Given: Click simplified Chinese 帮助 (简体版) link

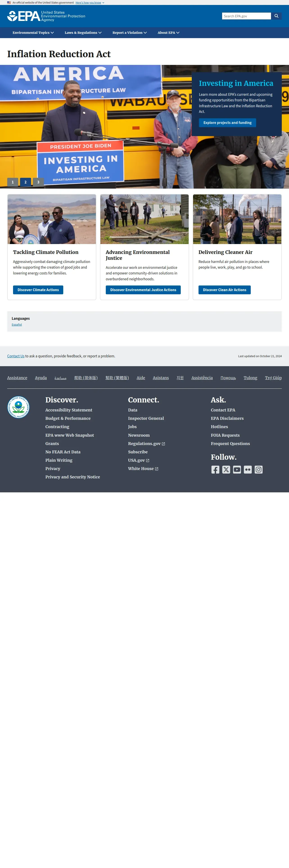Looking at the screenshot, I should click(x=86, y=378).
